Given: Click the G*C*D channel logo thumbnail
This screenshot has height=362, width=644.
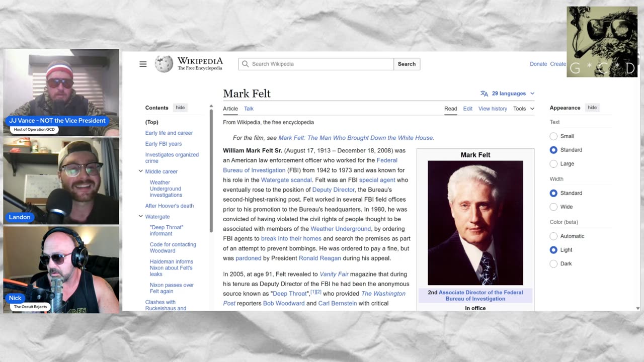Looking at the screenshot, I should [x=602, y=42].
